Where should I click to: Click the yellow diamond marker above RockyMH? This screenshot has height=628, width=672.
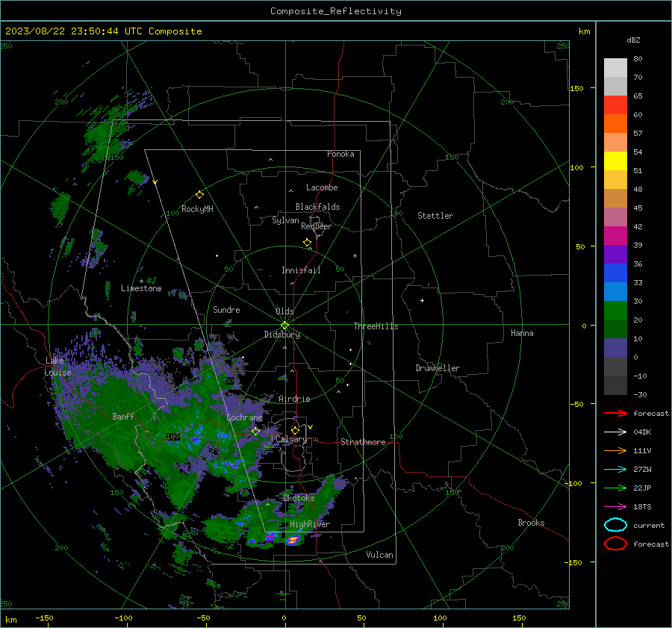(x=199, y=195)
